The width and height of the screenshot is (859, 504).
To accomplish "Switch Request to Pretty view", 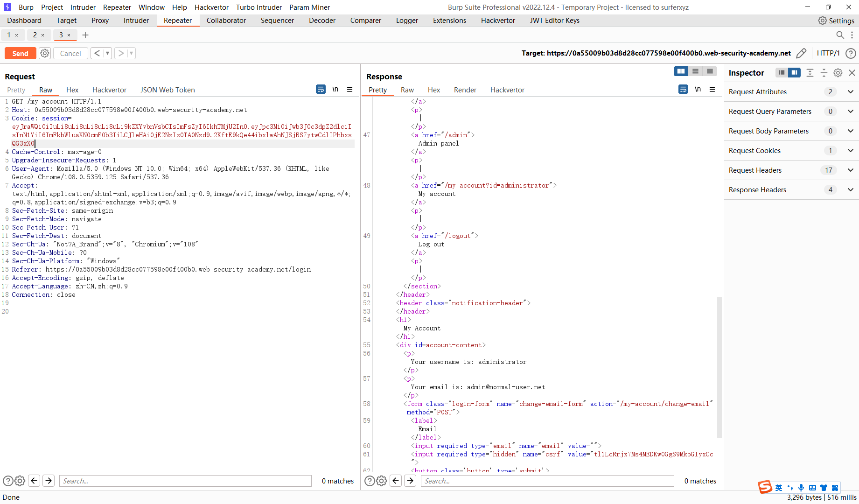I will tap(16, 90).
